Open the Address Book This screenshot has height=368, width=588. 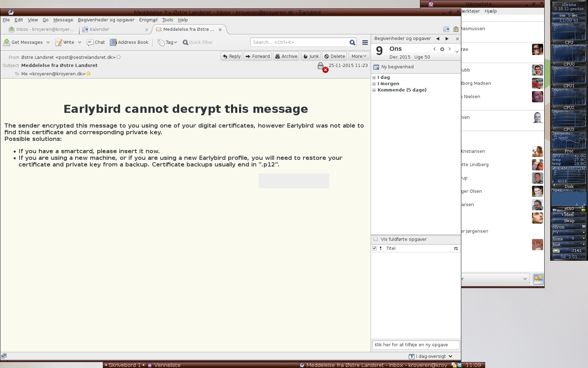[x=129, y=42]
